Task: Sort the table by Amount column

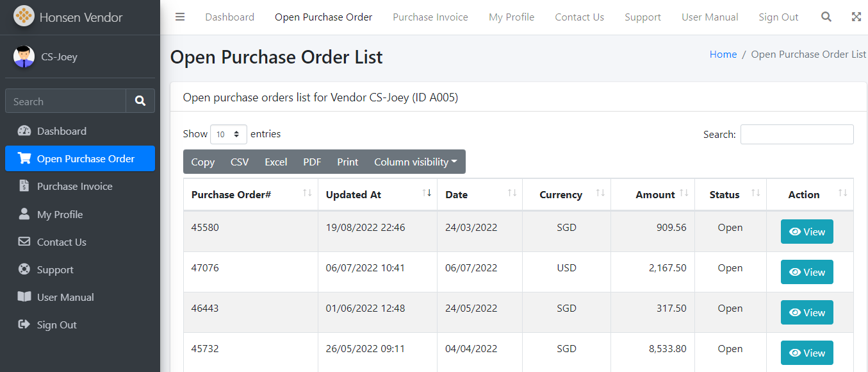Action: click(655, 194)
